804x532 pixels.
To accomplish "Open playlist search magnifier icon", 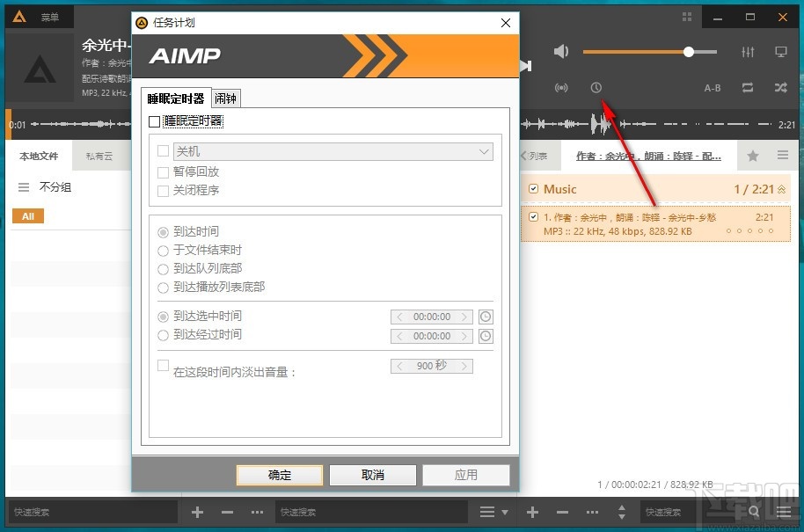I will [754, 511].
